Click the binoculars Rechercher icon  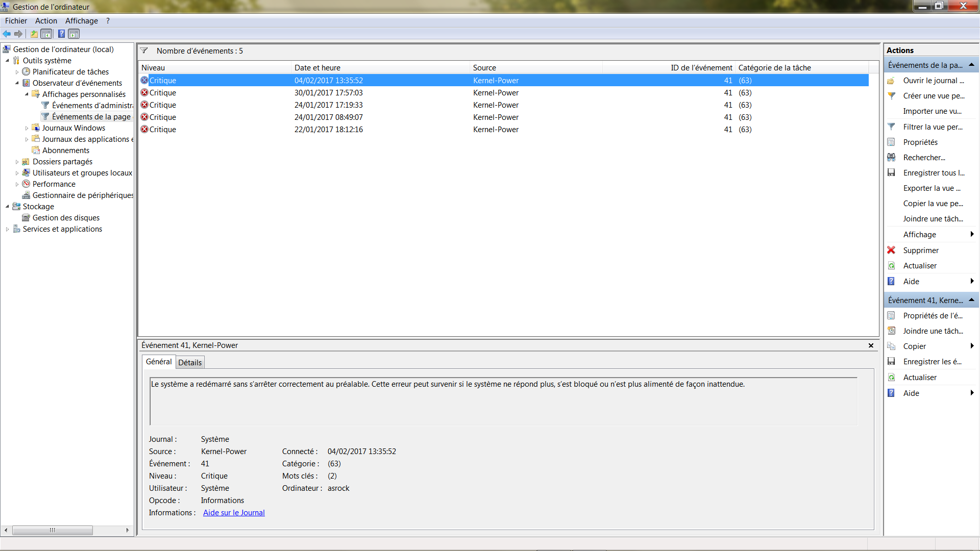click(x=891, y=158)
